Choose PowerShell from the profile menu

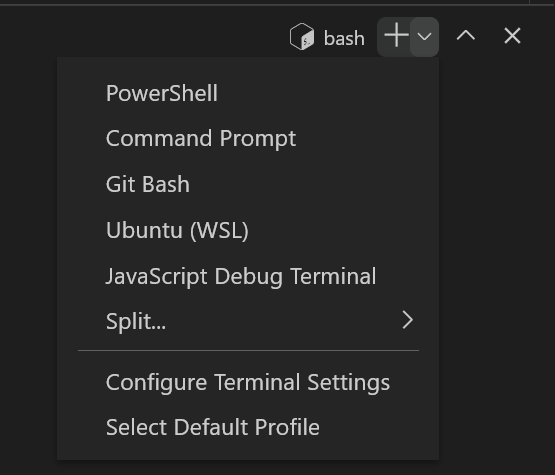pos(248,93)
